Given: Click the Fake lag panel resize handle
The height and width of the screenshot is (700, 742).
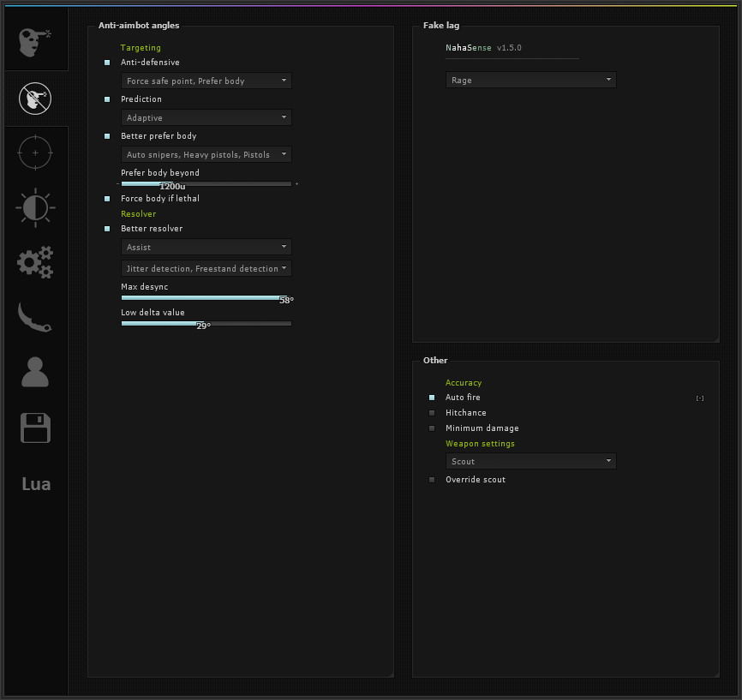Looking at the screenshot, I should pos(717,340).
